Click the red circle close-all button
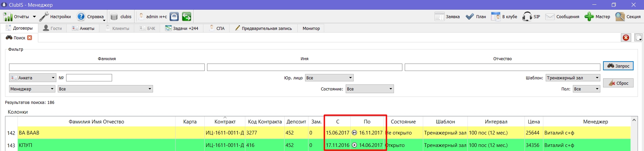This screenshot has width=644, height=151. [626, 38]
